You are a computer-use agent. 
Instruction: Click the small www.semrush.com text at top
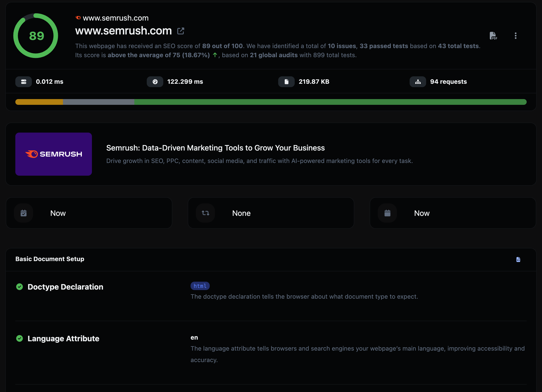tap(116, 18)
